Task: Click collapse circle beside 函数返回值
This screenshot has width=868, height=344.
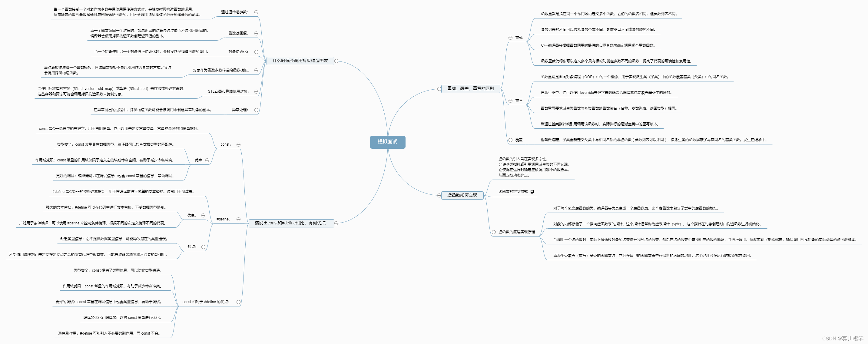Action: click(x=257, y=33)
